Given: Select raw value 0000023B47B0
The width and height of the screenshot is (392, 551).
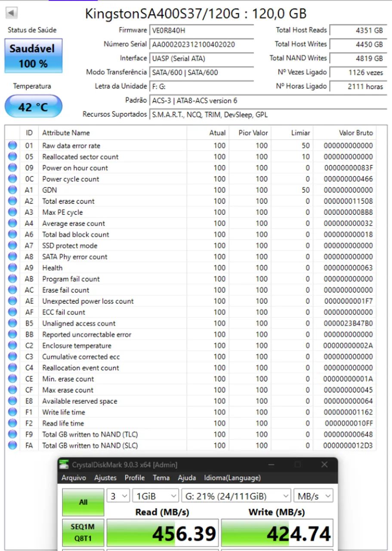Looking at the screenshot, I should pos(348,323).
